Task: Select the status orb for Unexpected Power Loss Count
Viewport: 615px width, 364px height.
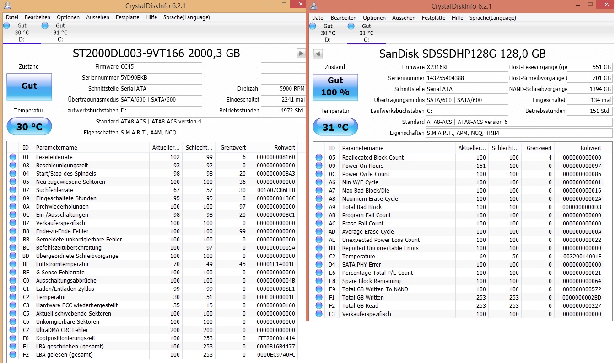Action: [x=319, y=240]
